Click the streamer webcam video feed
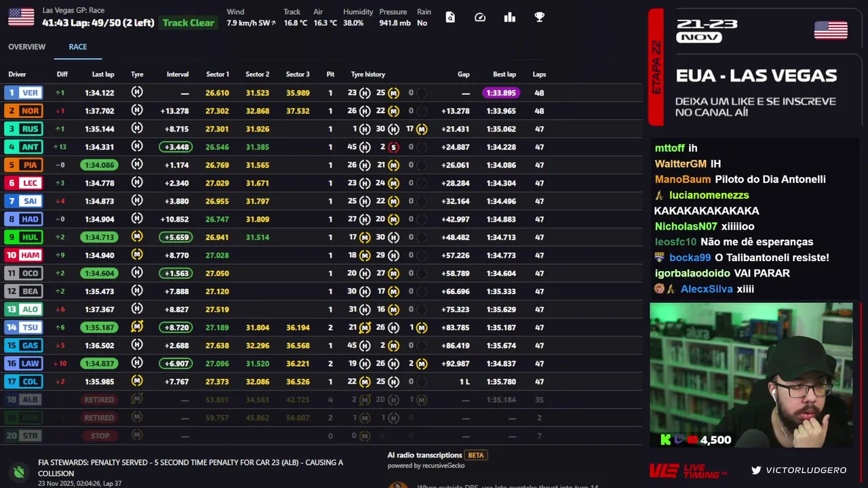The width and height of the screenshot is (868, 488). (751, 375)
